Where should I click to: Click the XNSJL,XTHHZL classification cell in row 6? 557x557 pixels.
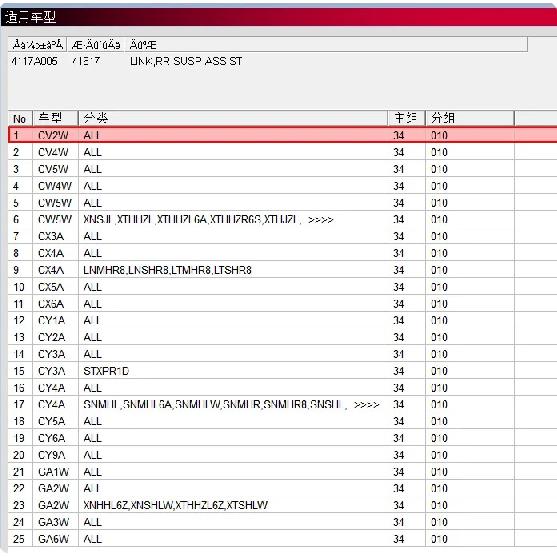click(x=233, y=220)
